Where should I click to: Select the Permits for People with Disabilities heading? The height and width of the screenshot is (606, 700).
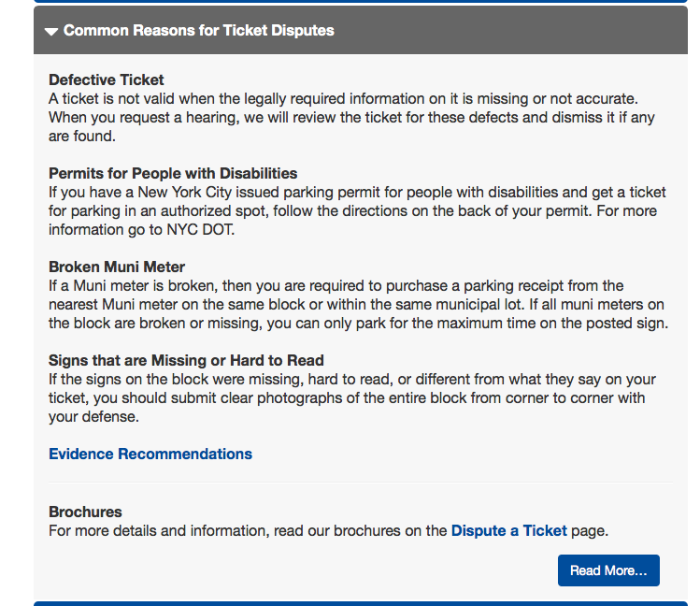173,173
